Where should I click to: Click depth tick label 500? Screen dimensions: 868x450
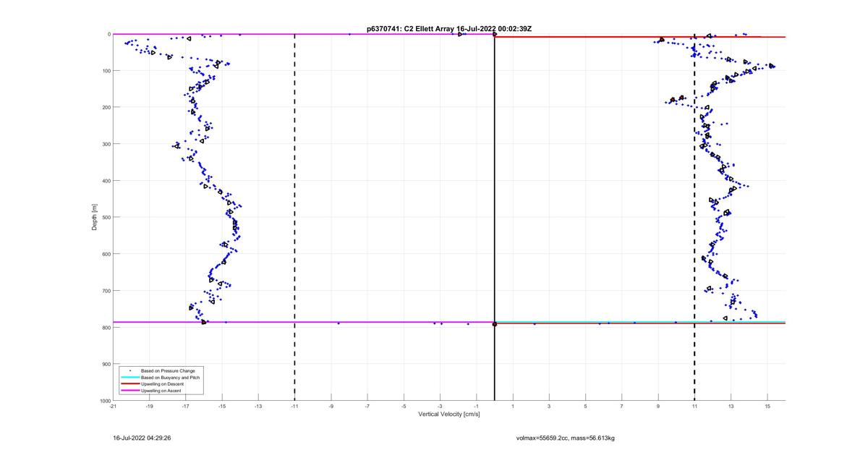(x=106, y=217)
